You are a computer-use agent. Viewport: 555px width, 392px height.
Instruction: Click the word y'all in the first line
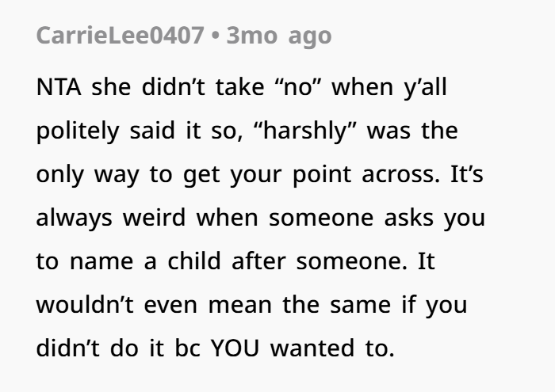click(x=425, y=87)
